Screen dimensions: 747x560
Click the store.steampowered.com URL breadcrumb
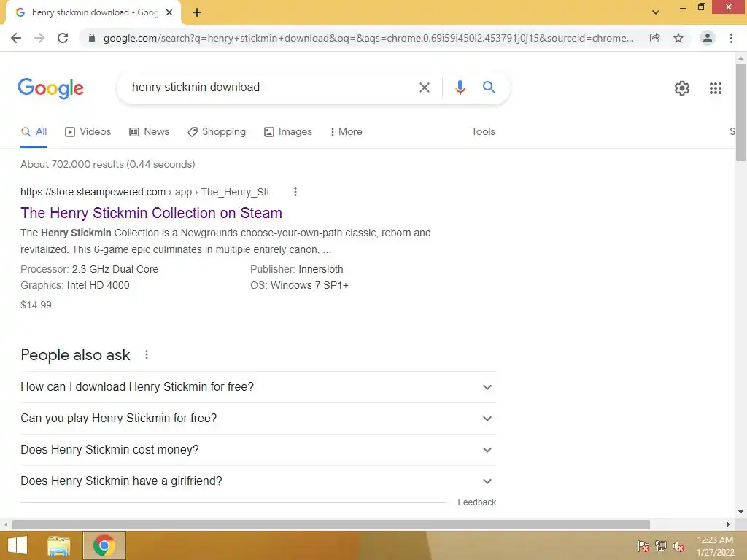pos(149,192)
